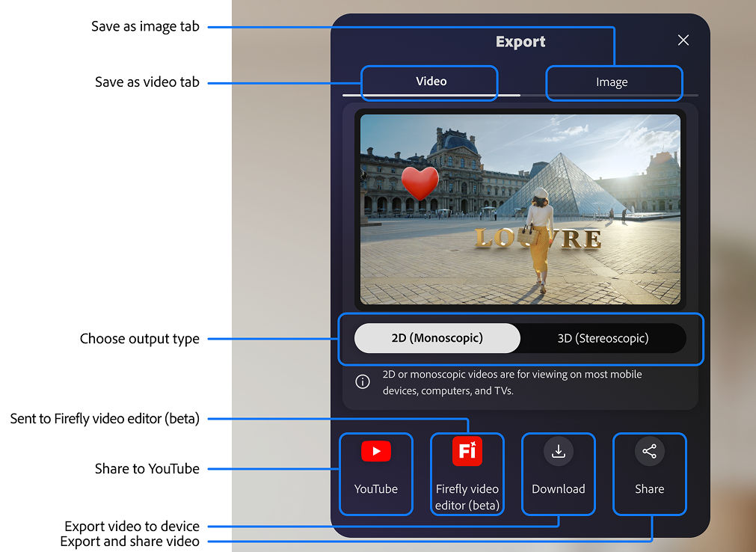This screenshot has height=552, width=756.
Task: Click the Share network icon
Action: [649, 451]
